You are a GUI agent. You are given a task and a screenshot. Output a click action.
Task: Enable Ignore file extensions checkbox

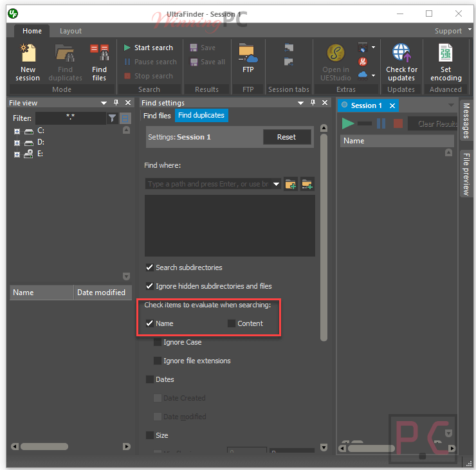(157, 361)
